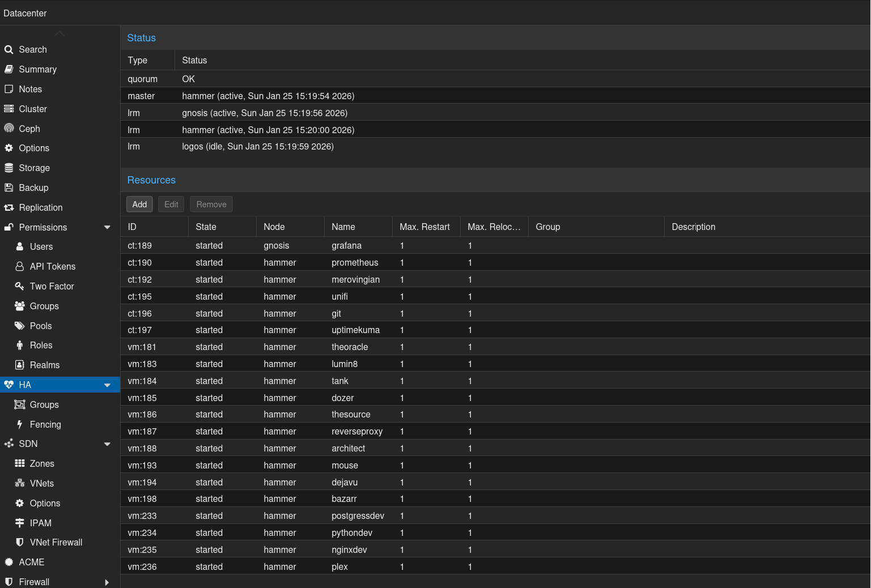Click the Ceph icon in sidebar
The height and width of the screenshot is (588, 871).
tap(9, 129)
